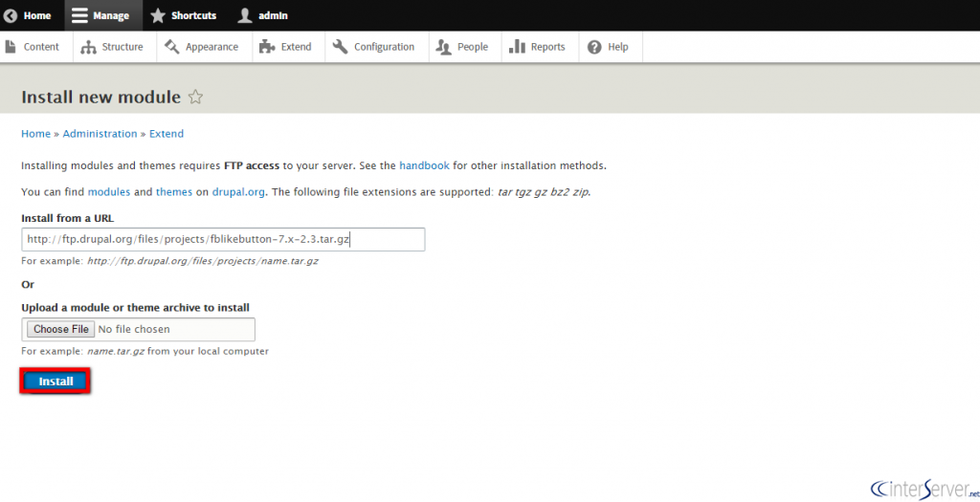This screenshot has width=980, height=502.
Task: Click the People person icon
Action: click(444, 47)
